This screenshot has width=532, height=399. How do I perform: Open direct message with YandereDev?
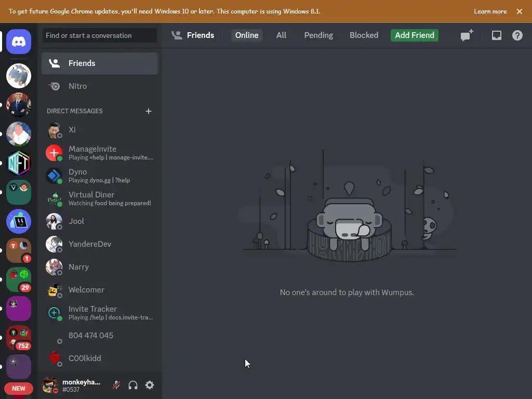100,244
